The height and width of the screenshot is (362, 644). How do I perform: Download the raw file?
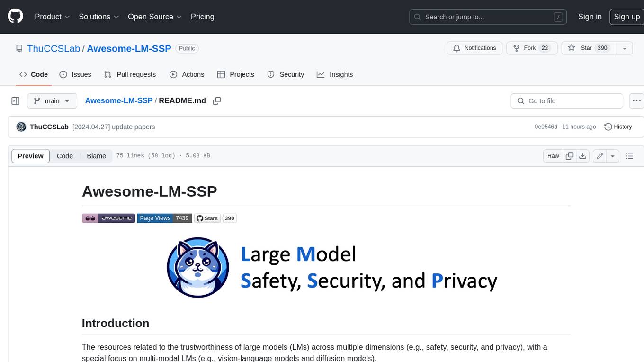pos(583,156)
